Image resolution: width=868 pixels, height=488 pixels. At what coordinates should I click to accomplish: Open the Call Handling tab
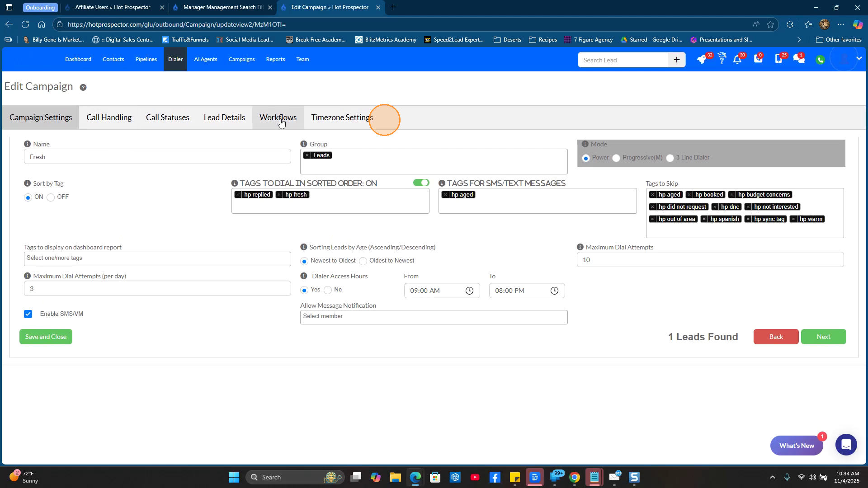coord(109,117)
